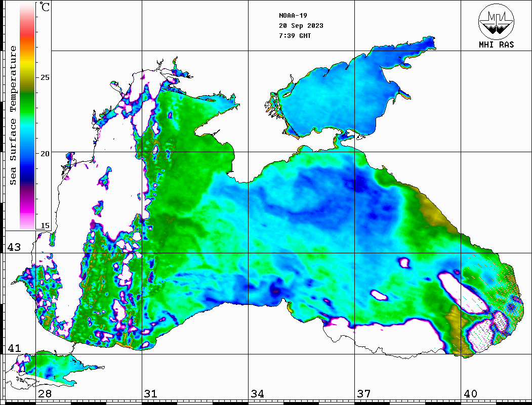The height and width of the screenshot is (405, 532).
Task: Click the MHI RAS logo emblem
Action: click(496, 21)
